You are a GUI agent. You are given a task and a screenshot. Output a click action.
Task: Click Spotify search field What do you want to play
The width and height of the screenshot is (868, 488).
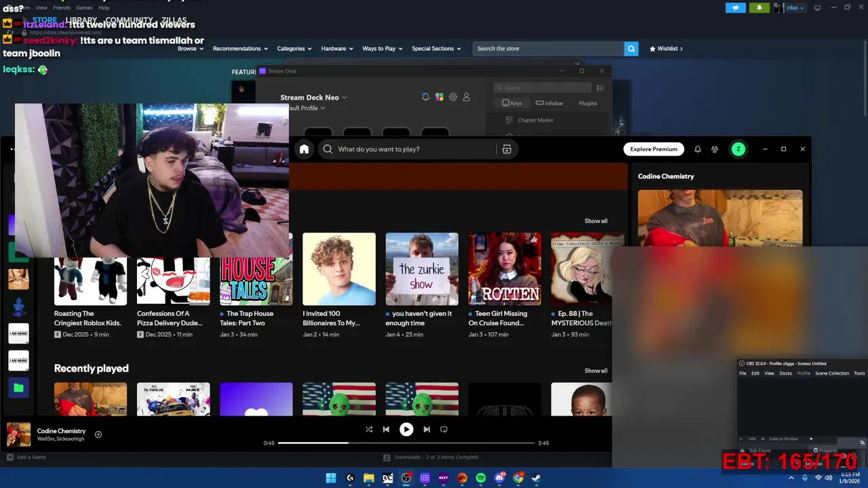tap(408, 149)
